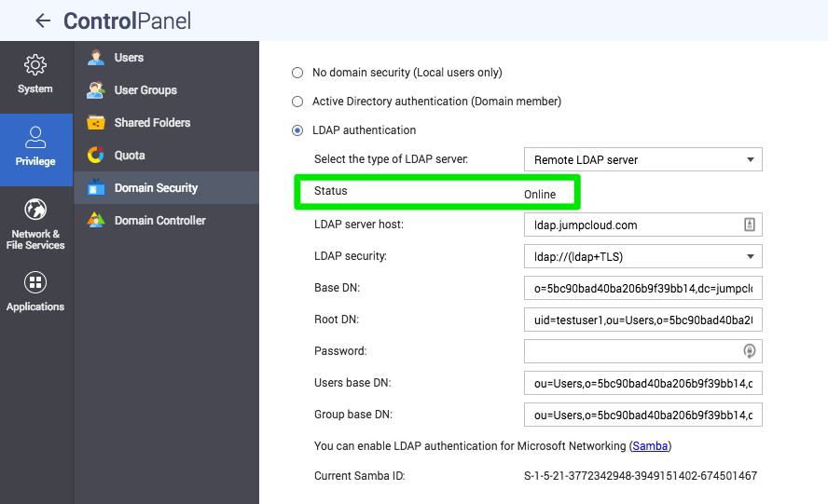Select No domain security radio button
The image size is (828, 504).
click(297, 73)
